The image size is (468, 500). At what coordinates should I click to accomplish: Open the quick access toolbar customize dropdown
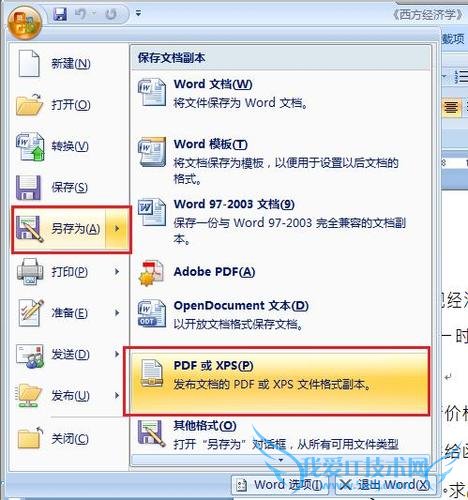click(138, 13)
